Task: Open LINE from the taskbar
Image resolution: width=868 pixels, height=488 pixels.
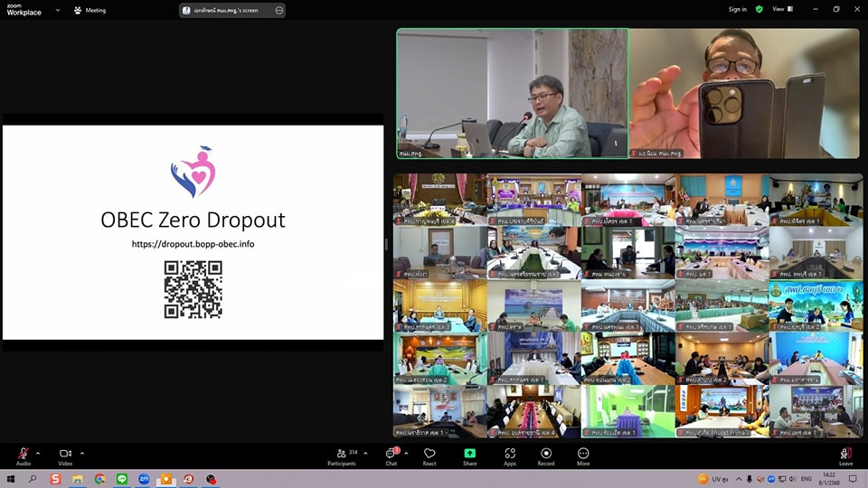Action: click(122, 479)
